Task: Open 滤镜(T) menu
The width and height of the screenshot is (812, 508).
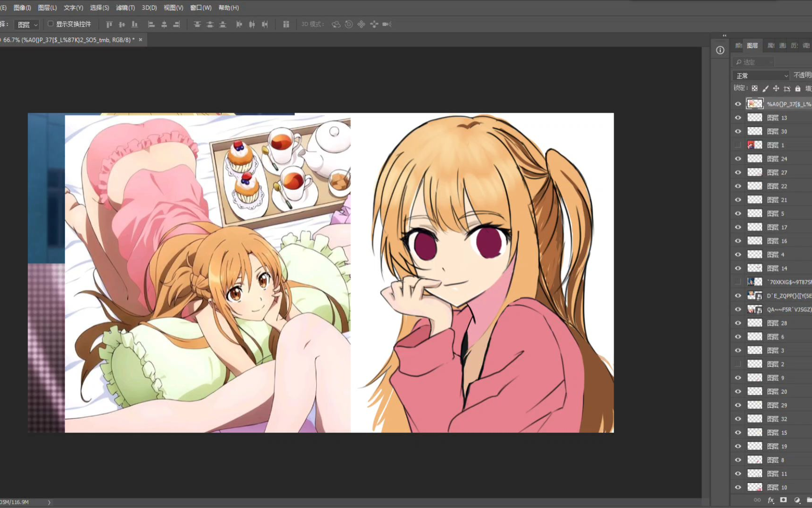Action: [x=125, y=8]
